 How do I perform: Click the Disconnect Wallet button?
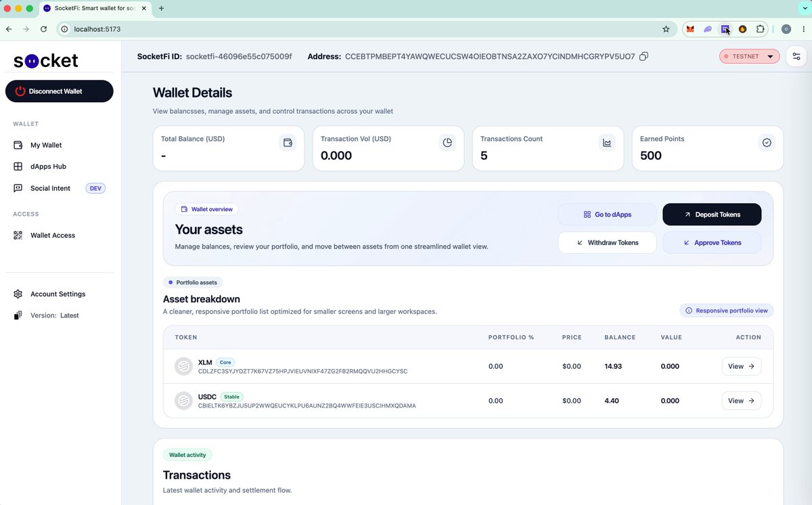(60, 91)
